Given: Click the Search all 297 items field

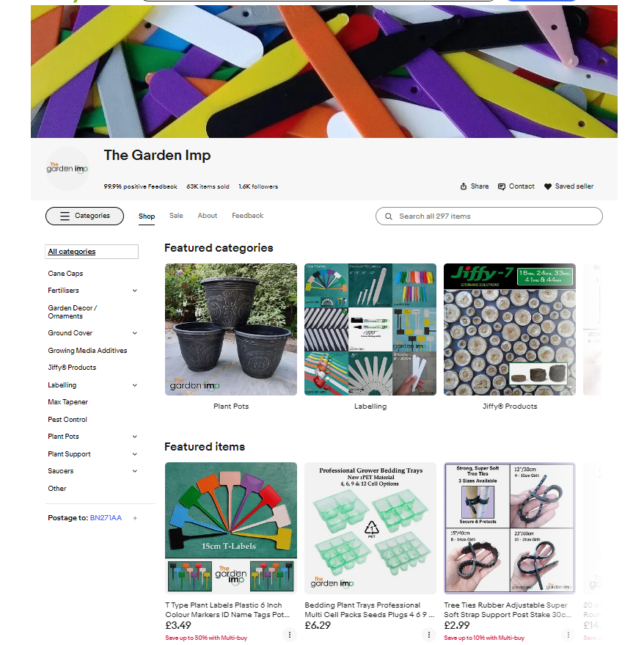Looking at the screenshot, I should point(489,216).
